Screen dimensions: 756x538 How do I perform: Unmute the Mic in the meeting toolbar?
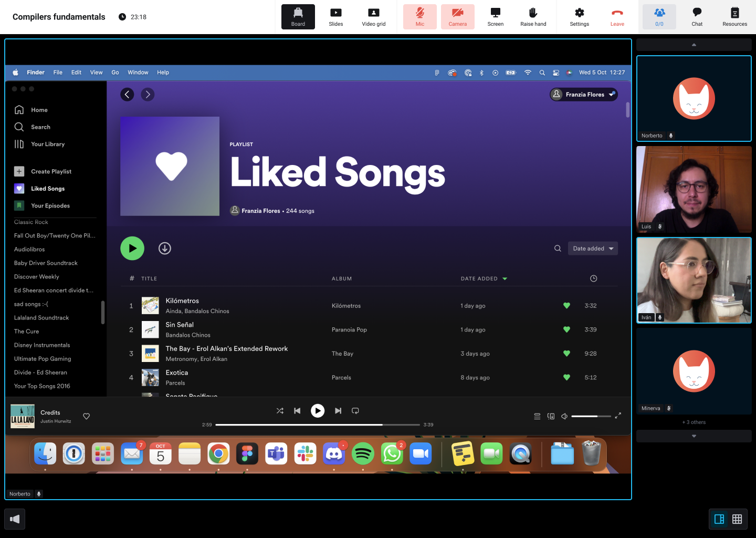[420, 17]
